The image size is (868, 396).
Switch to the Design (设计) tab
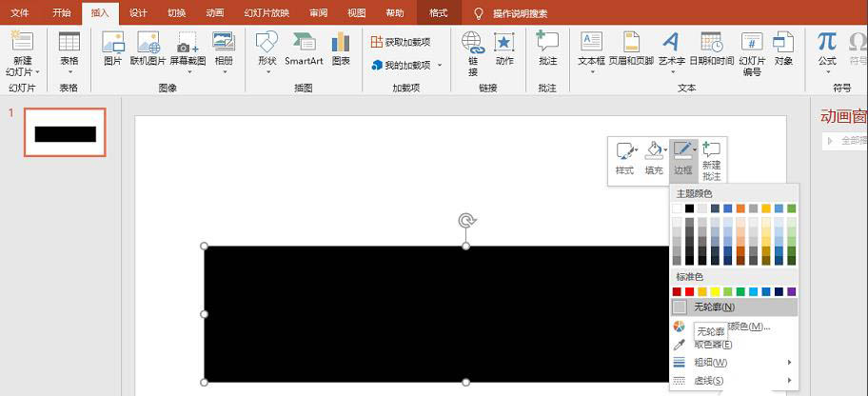coord(138,12)
